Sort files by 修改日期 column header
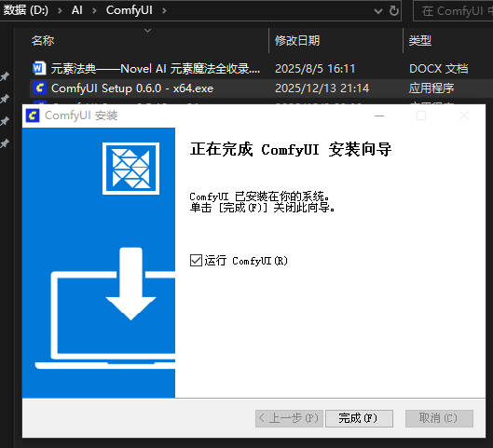493x448 pixels. coord(297,41)
